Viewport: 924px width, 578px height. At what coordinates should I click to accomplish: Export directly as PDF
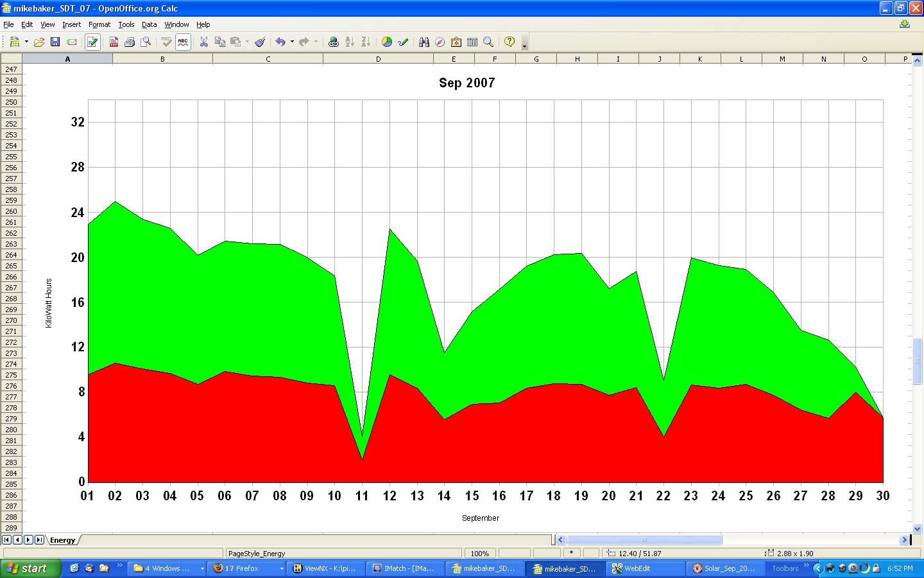(x=114, y=42)
